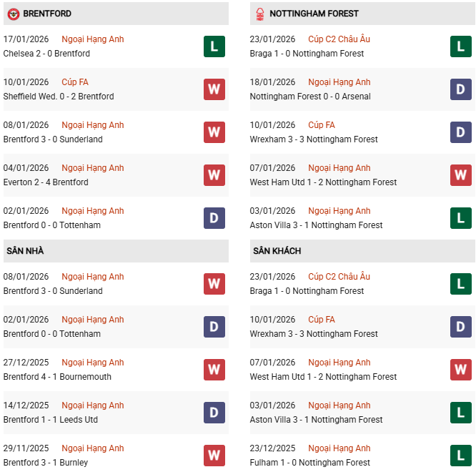The width and height of the screenshot is (476, 472).
Task: Open the Brentford 4 - 1 Bournemouth match
Action: (57, 377)
